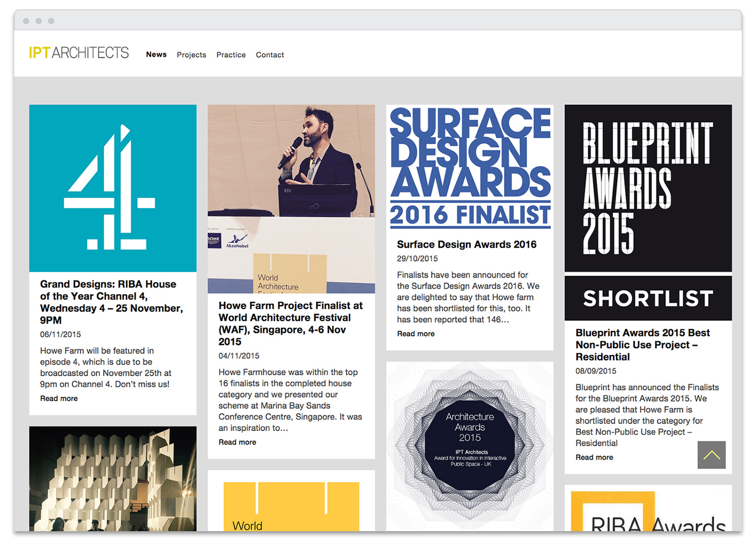Go to the Projects page
The width and height of the screenshot is (756, 543).
point(191,55)
